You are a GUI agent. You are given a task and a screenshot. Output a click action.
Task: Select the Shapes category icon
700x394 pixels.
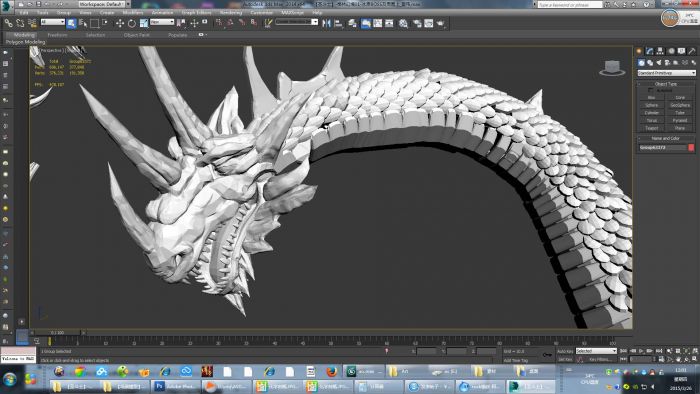click(x=650, y=63)
